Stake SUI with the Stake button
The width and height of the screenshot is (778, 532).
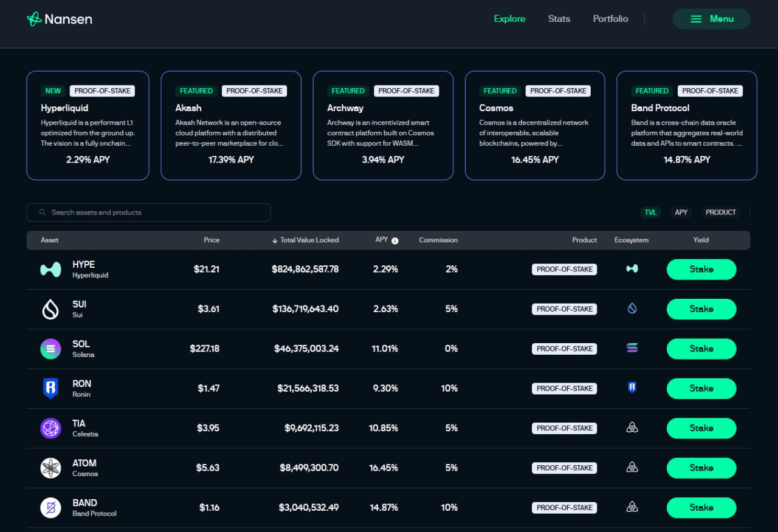click(x=701, y=309)
